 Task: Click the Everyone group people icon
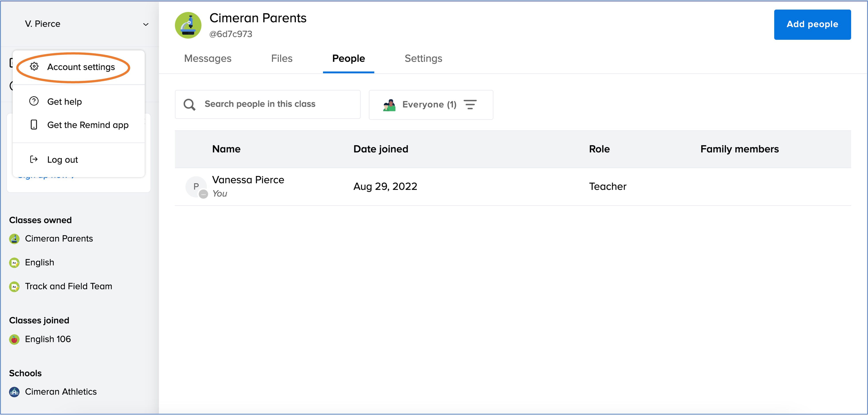click(x=389, y=105)
